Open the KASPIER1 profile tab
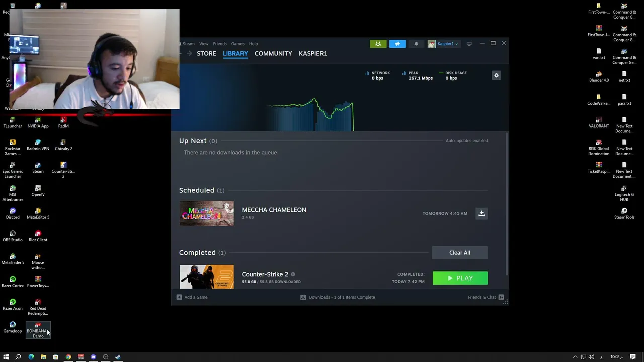This screenshot has height=362, width=644. [313, 53]
